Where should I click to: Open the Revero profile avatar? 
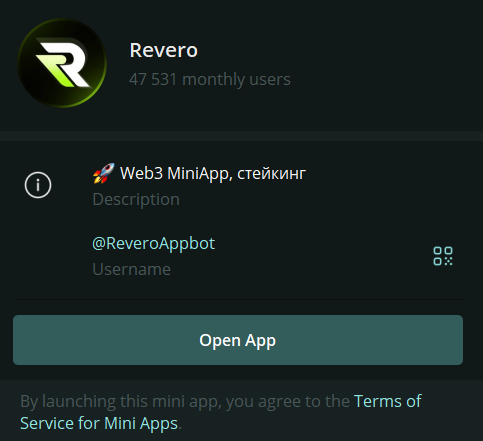pyautogui.click(x=62, y=63)
